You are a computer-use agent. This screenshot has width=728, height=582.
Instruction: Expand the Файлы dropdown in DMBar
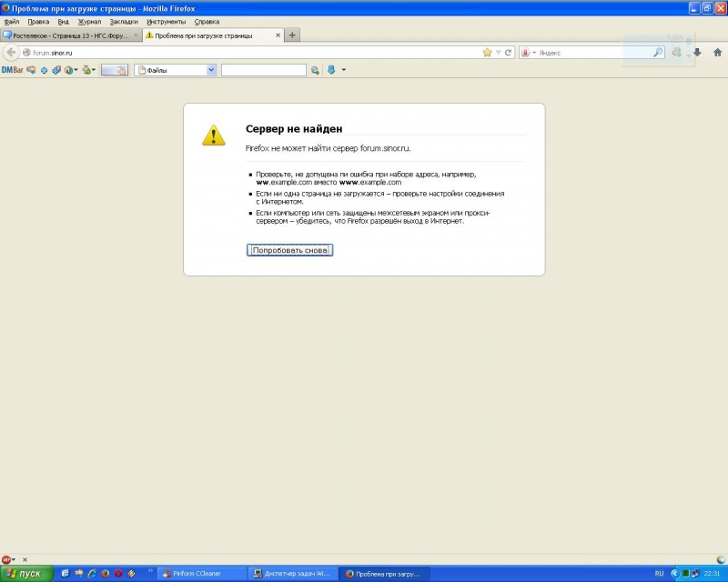tap(211, 70)
